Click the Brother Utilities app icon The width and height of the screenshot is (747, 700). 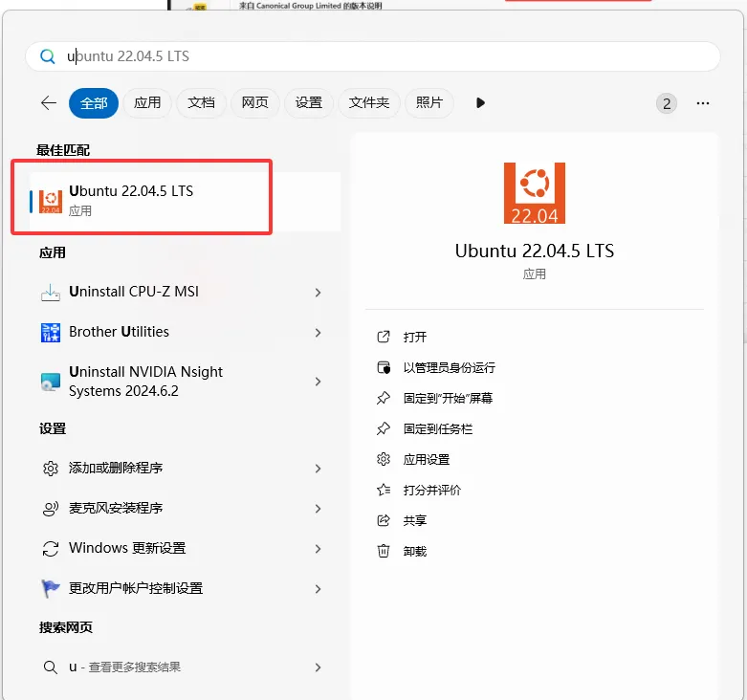(51, 333)
